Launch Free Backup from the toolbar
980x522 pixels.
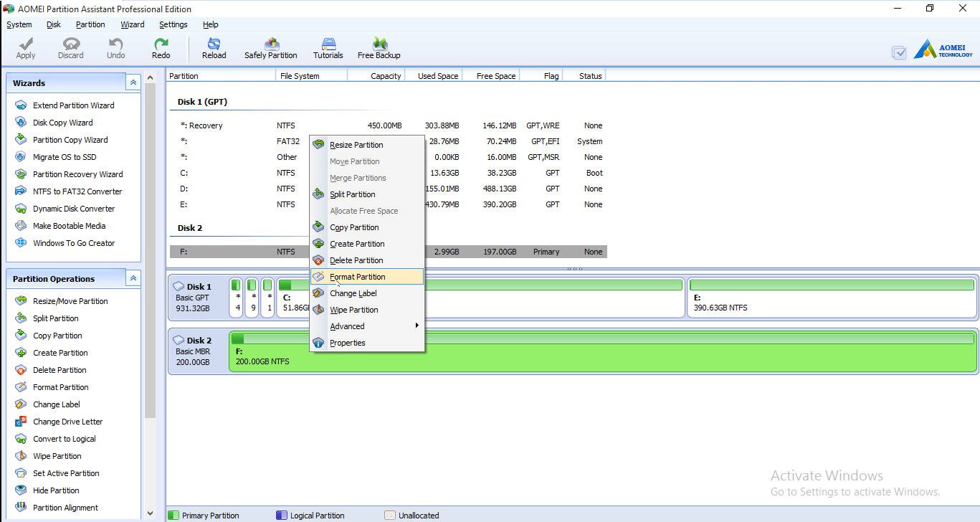(379, 48)
